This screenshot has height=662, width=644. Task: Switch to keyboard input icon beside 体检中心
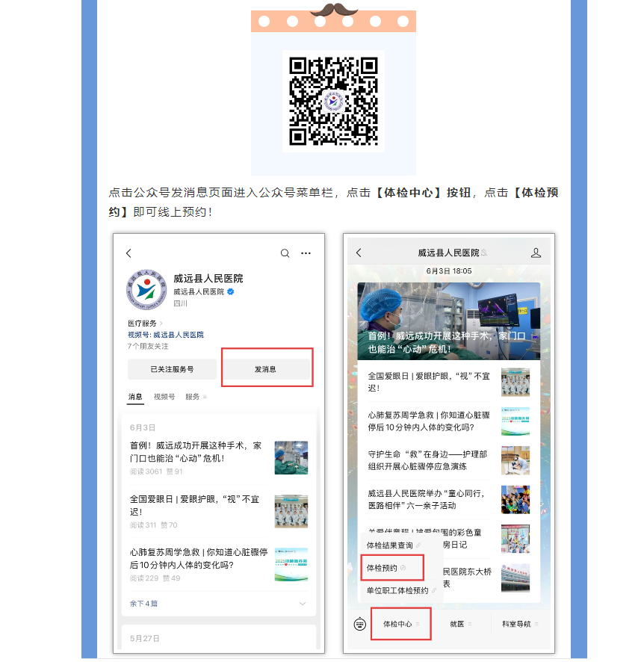click(359, 623)
